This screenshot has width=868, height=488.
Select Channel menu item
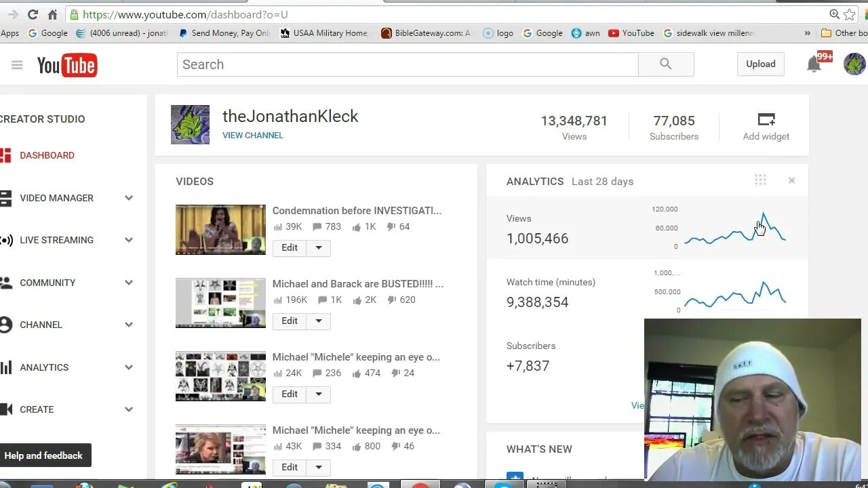tap(41, 325)
